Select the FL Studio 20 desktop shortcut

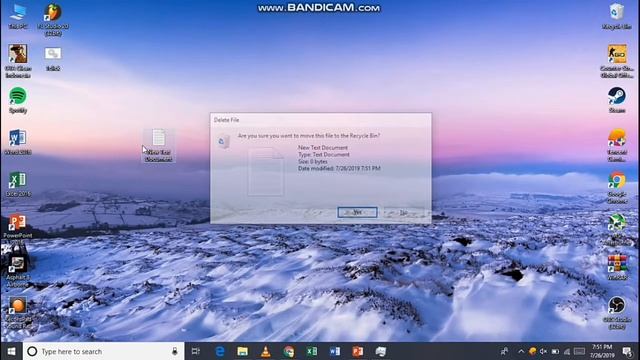tap(53, 20)
